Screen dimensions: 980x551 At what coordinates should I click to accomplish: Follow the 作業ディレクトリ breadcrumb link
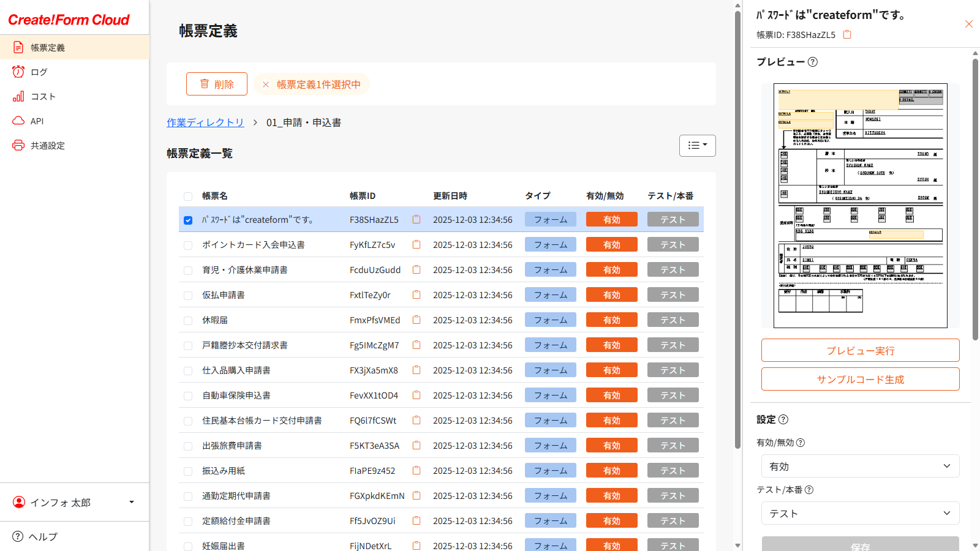tap(205, 122)
